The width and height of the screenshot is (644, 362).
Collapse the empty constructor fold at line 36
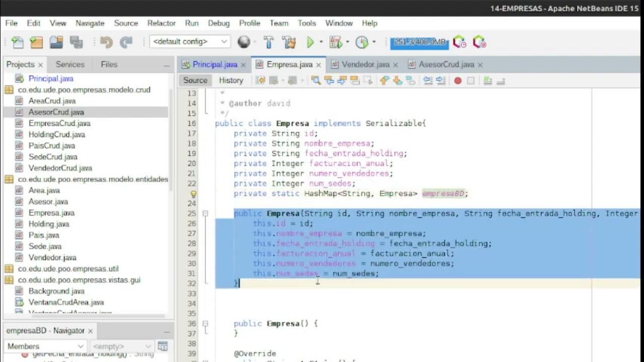pyautogui.click(x=205, y=324)
